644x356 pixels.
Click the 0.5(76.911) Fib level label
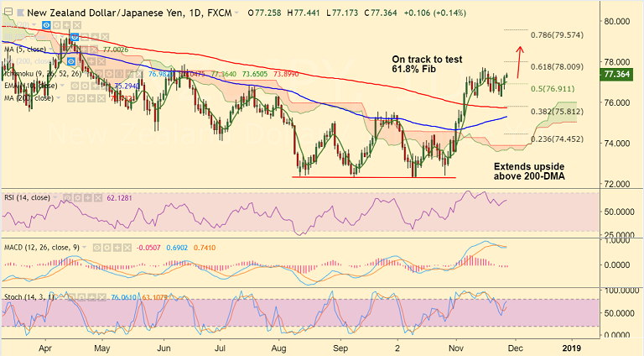click(553, 89)
